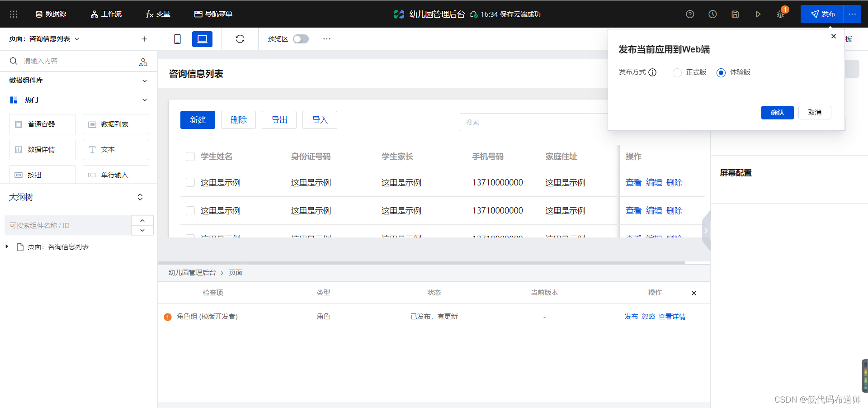Click the component library manage icon
This screenshot has height=408, width=868.
pyautogui.click(x=143, y=62)
